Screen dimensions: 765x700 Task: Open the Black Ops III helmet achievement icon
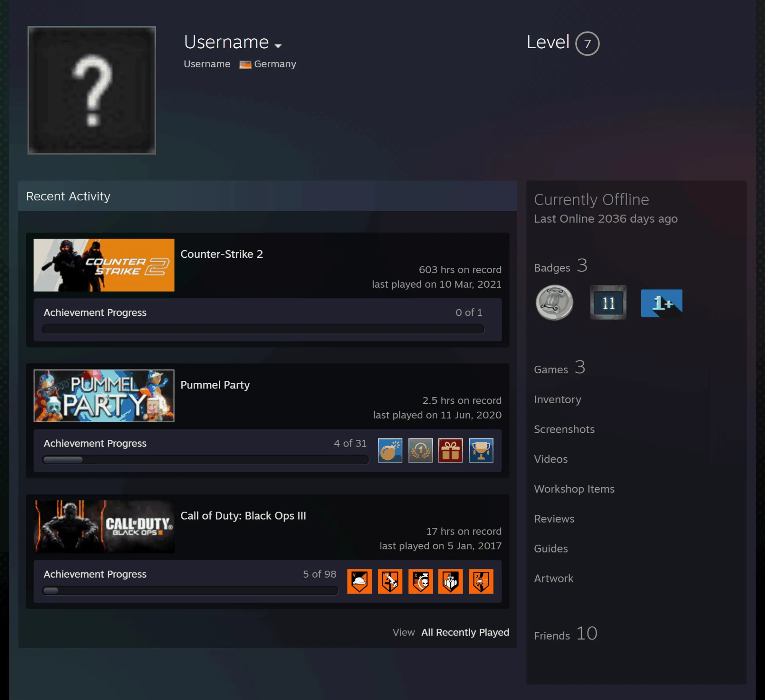(359, 581)
